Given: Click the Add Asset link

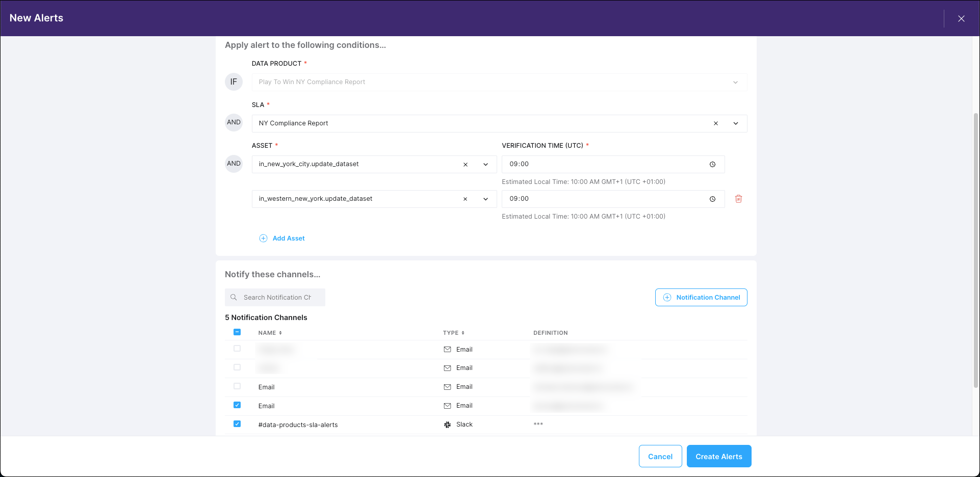Looking at the screenshot, I should tap(289, 238).
